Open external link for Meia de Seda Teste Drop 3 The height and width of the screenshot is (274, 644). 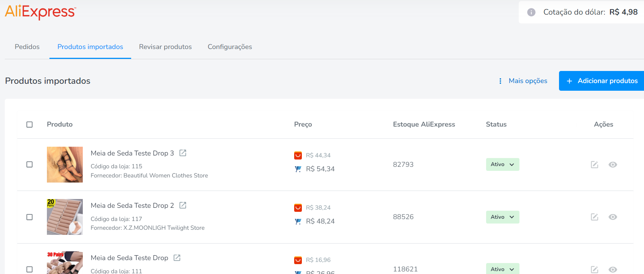[183, 153]
